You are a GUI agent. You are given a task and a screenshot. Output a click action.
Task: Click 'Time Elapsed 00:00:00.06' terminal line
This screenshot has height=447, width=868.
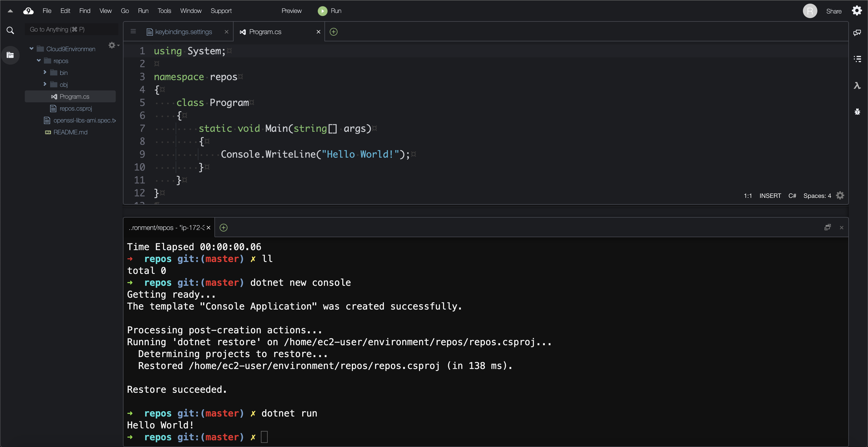(x=194, y=247)
